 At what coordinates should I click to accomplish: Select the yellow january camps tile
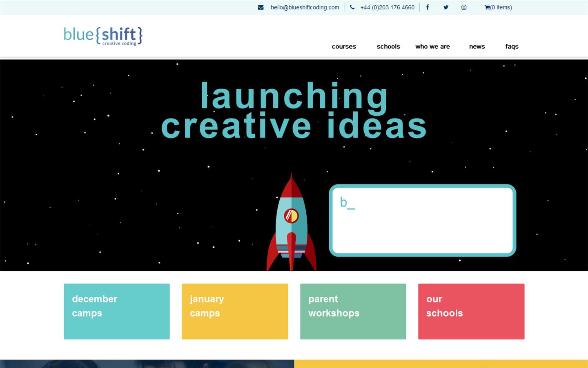coord(235,311)
